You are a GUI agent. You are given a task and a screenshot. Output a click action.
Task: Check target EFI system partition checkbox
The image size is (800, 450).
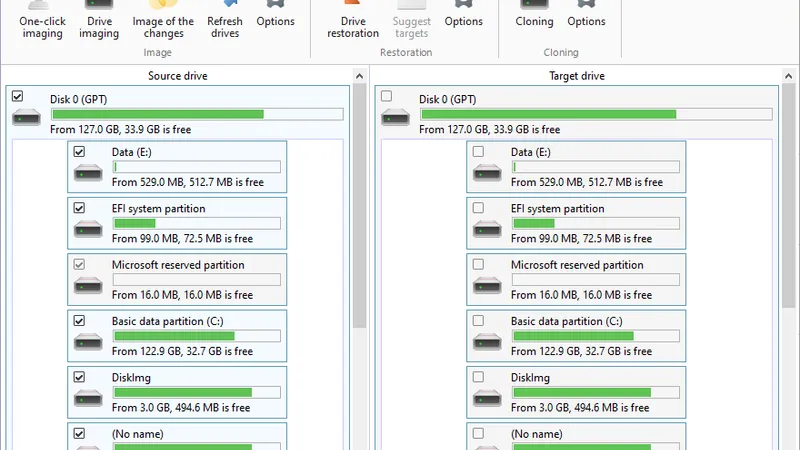tap(478, 208)
